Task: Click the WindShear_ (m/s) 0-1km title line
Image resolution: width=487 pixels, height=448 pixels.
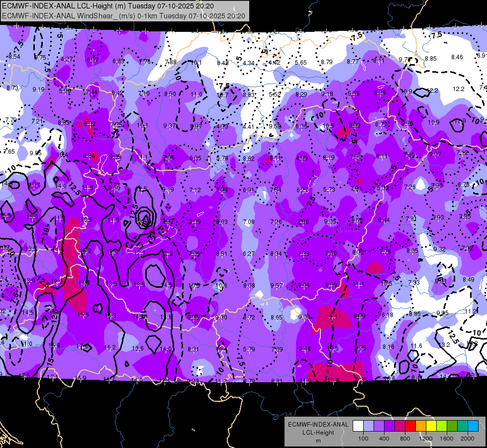Action: coord(123,16)
